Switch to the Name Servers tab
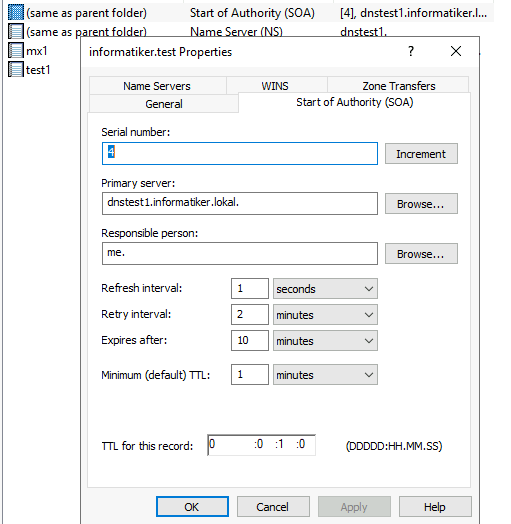511x524 pixels. point(157,86)
